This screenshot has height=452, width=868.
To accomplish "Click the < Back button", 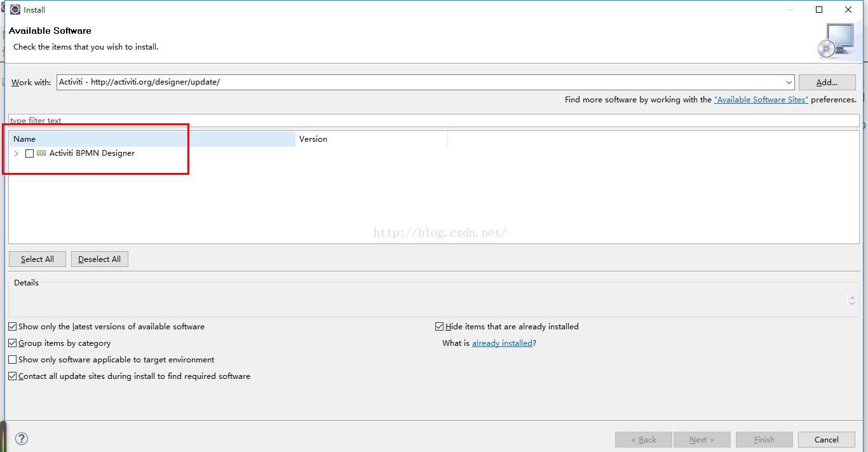I will (644, 439).
